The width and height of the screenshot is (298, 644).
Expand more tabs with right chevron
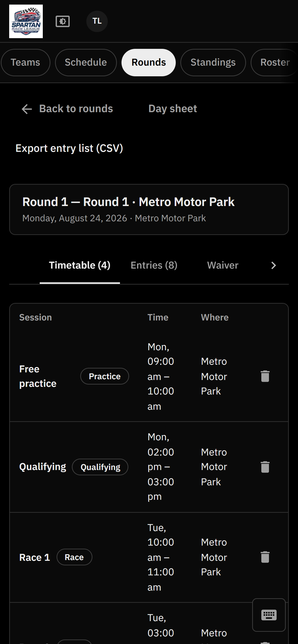pos(274,266)
